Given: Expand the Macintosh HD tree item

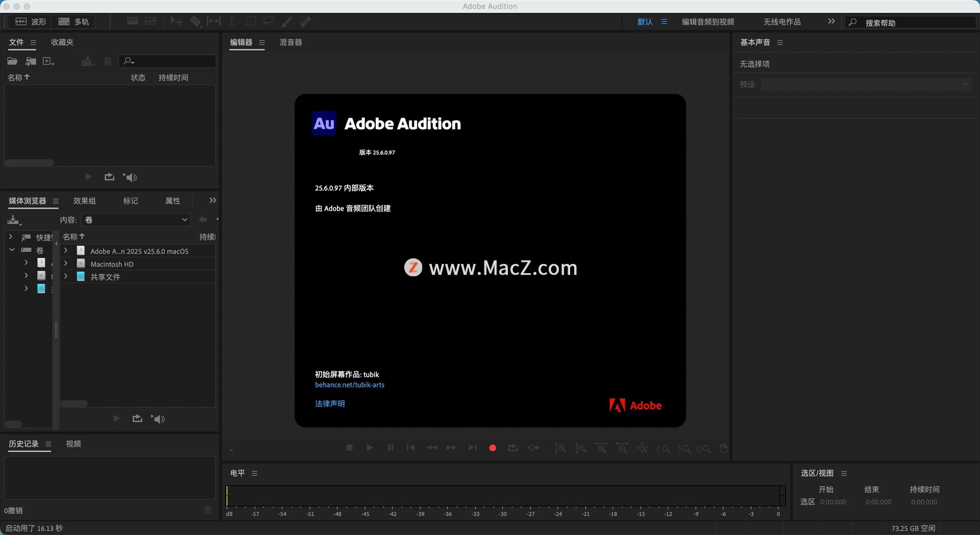Looking at the screenshot, I should tap(66, 264).
